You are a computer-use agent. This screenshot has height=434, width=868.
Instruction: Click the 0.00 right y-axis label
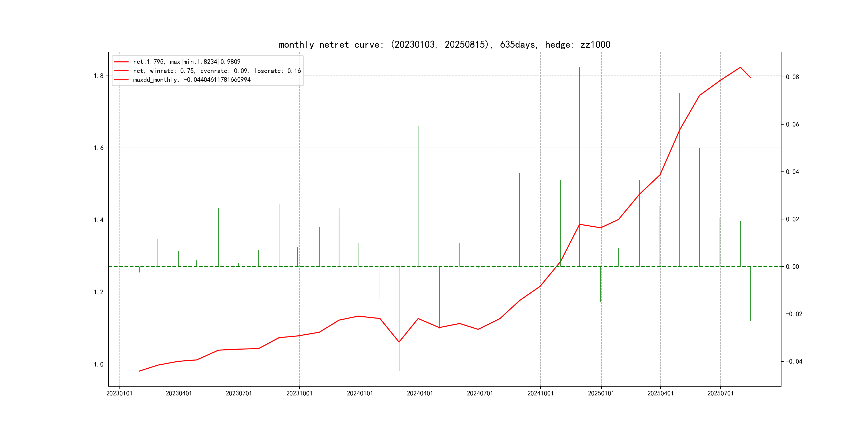click(x=792, y=267)
